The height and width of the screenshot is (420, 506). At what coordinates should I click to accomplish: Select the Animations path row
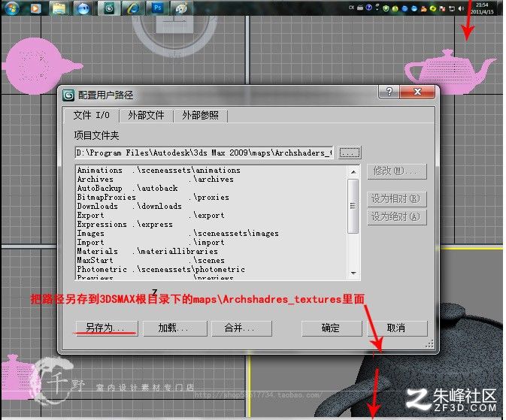click(x=211, y=170)
